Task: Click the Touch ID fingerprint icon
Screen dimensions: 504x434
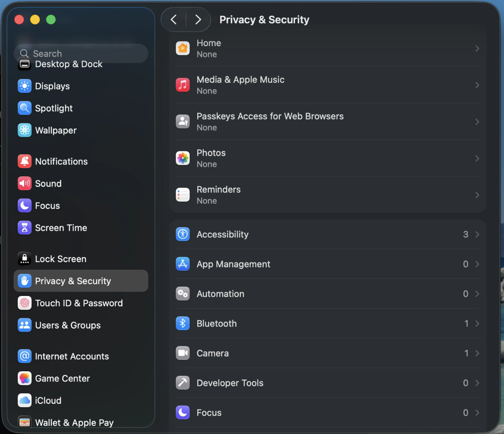Action: click(25, 303)
